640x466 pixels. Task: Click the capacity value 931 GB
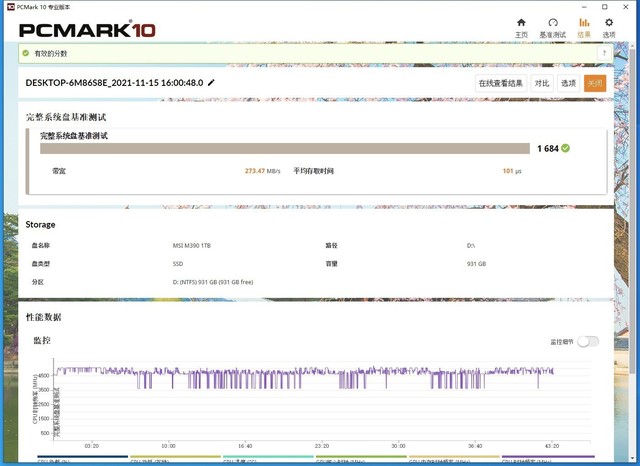[x=476, y=264]
